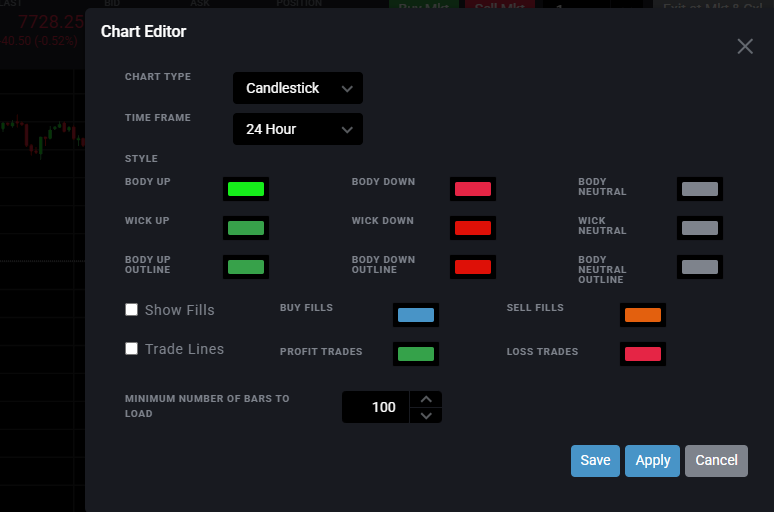Select the Buy Fills blue swatch
Image resolution: width=774 pixels, height=512 pixels.
pos(416,315)
